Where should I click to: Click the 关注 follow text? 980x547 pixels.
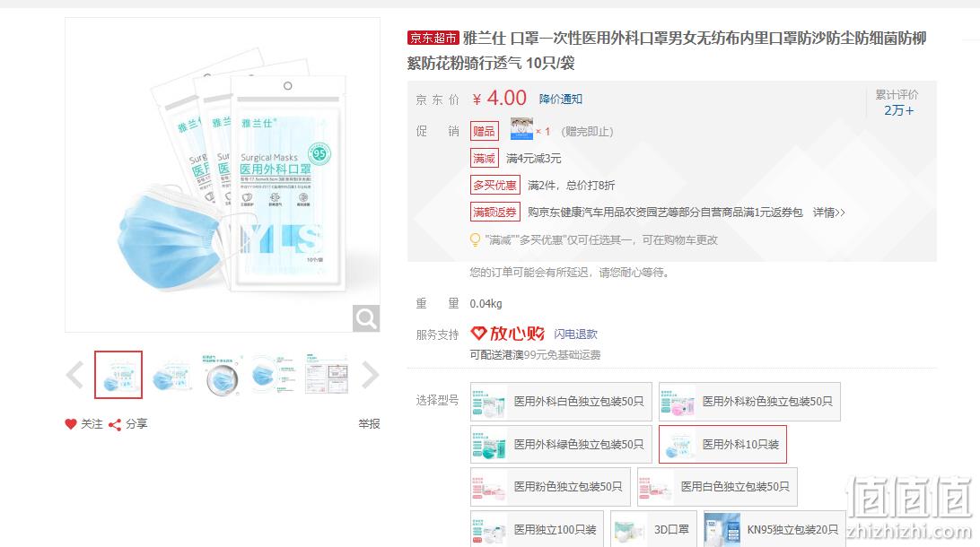[92, 424]
